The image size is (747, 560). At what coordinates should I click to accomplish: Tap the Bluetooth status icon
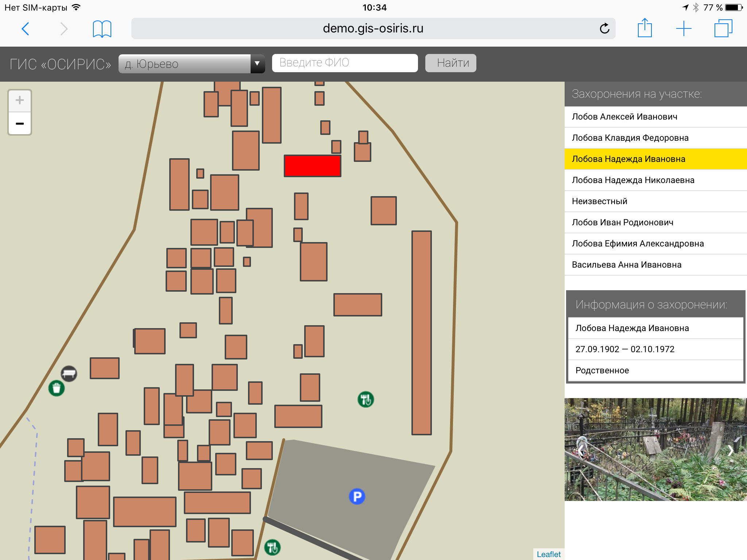tap(696, 7)
